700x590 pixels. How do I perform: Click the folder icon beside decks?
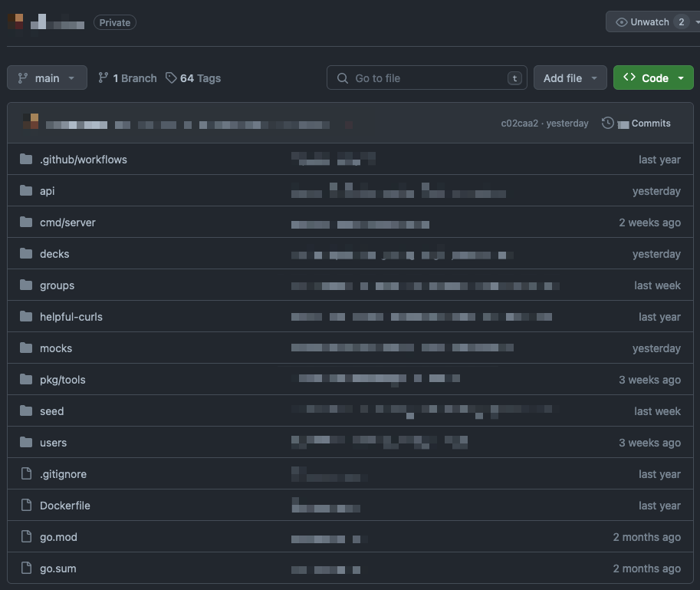tap(24, 253)
